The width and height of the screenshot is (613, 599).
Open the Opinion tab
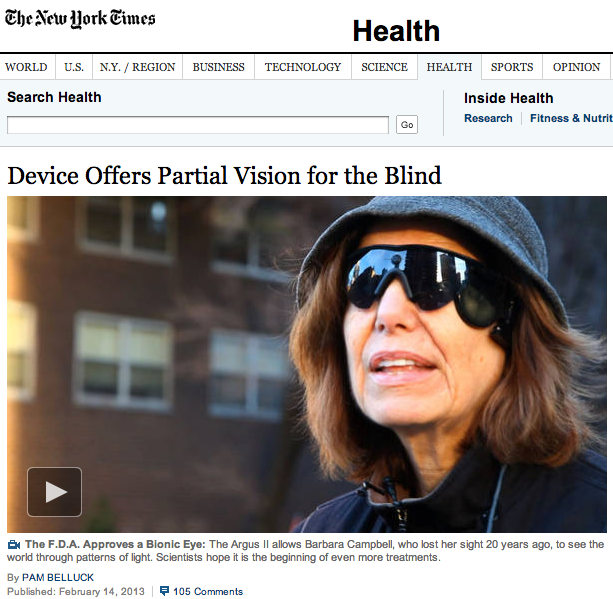[x=577, y=67]
